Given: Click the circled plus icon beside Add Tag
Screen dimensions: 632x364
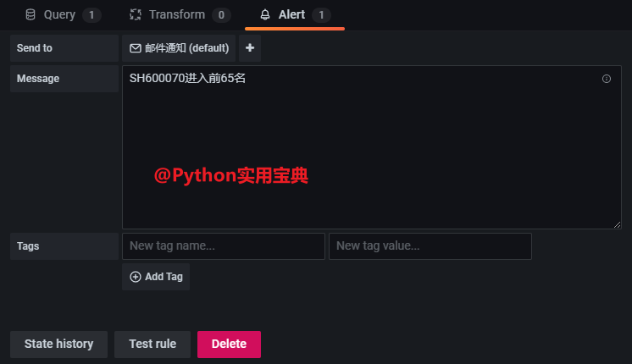Looking at the screenshot, I should (136, 277).
